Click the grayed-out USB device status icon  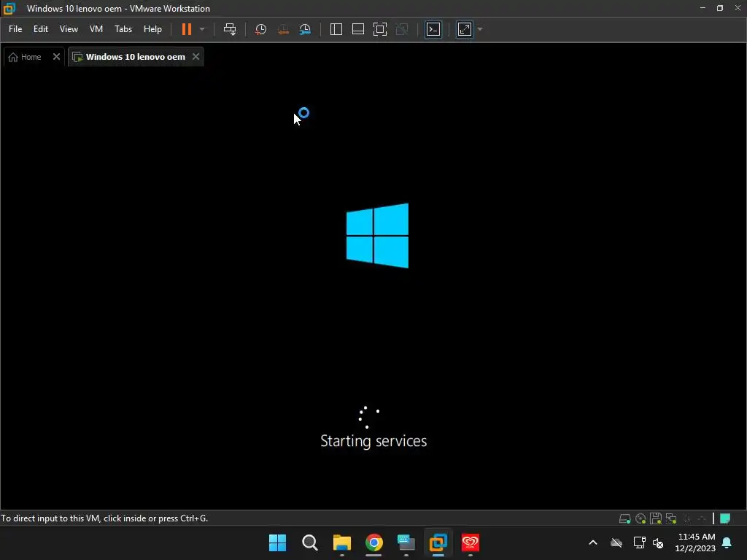tap(687, 518)
